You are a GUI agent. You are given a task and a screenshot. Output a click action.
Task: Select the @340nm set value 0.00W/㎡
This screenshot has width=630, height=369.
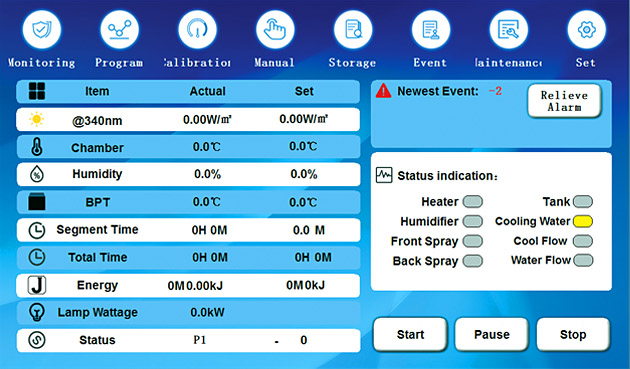click(x=304, y=119)
